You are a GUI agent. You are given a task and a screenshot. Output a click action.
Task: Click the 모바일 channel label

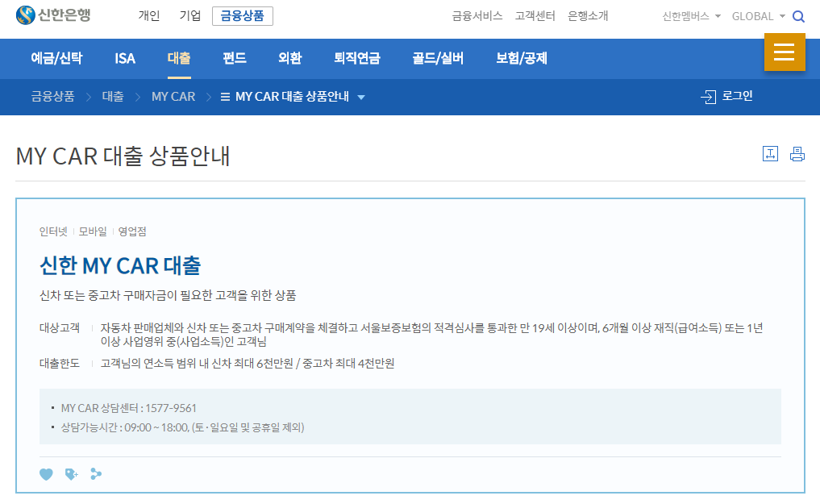pos(93,231)
